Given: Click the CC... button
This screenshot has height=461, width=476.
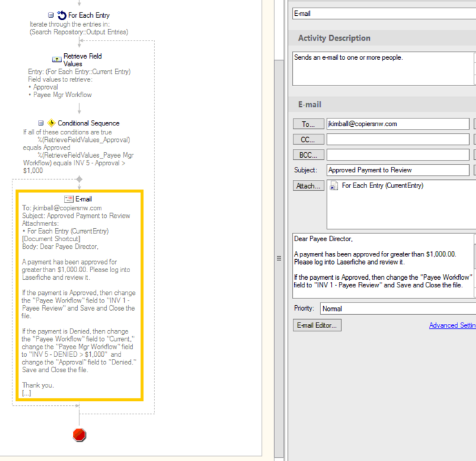Looking at the screenshot, I should [308, 139].
